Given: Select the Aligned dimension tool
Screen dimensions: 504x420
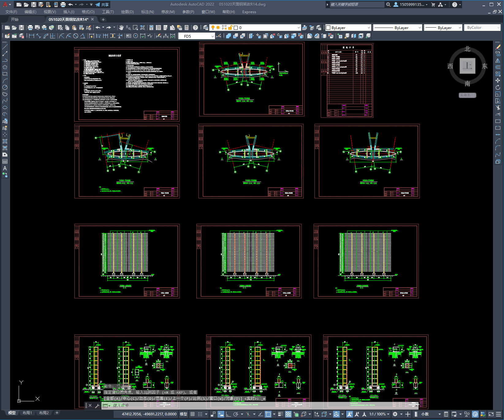Looking at the screenshot, I should point(39,36).
